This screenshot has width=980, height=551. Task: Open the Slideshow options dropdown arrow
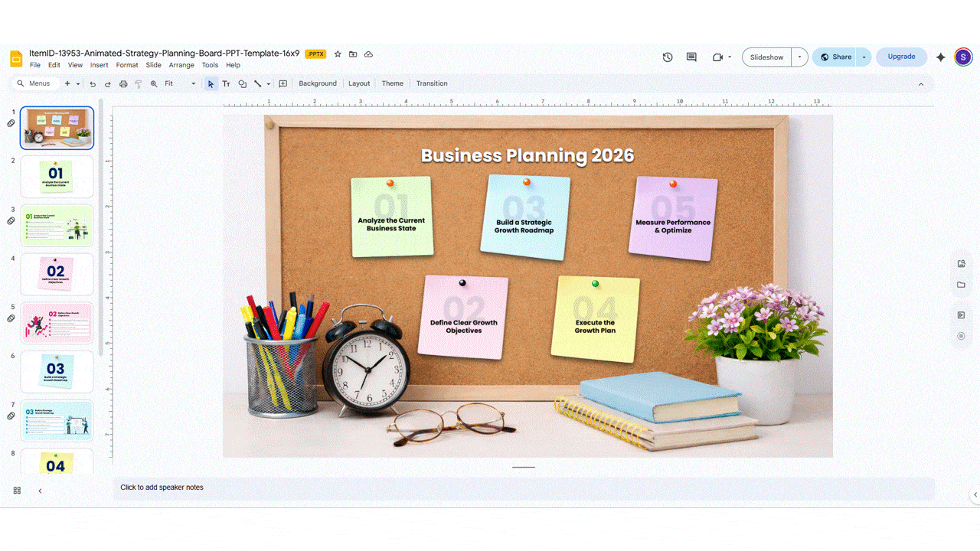[x=799, y=57]
